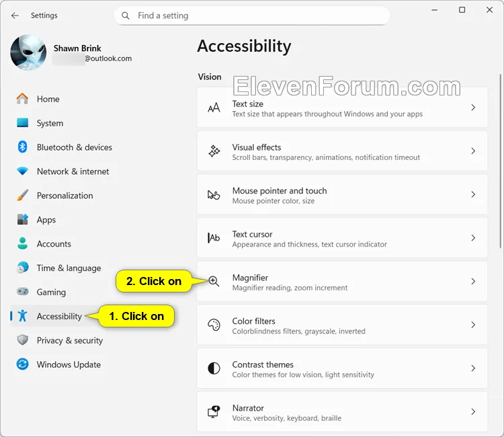This screenshot has height=437, width=504.
Task: Expand Narrator chevron arrow
Action: click(473, 411)
